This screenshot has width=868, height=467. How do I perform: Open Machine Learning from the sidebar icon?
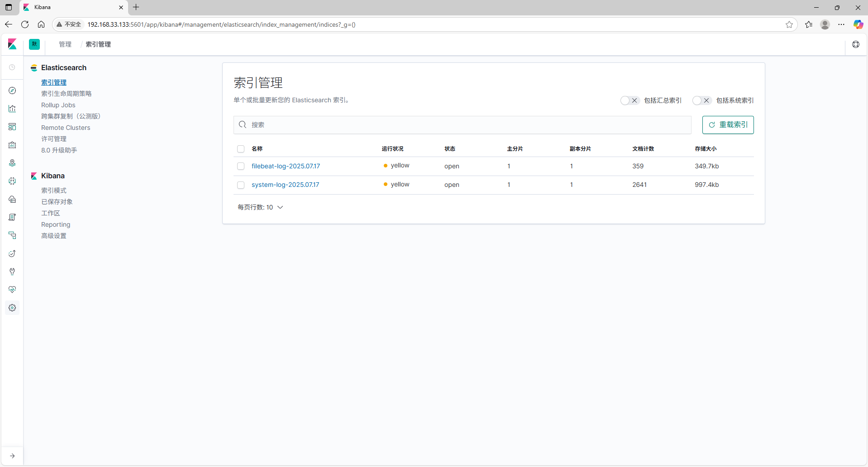[12, 181]
